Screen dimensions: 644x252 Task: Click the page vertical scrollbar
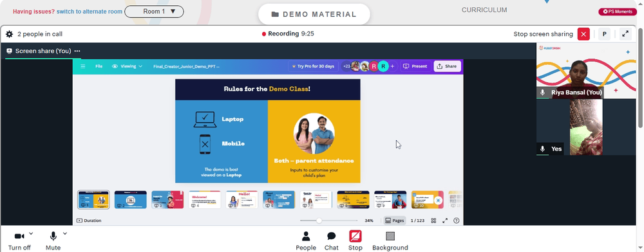641,78
